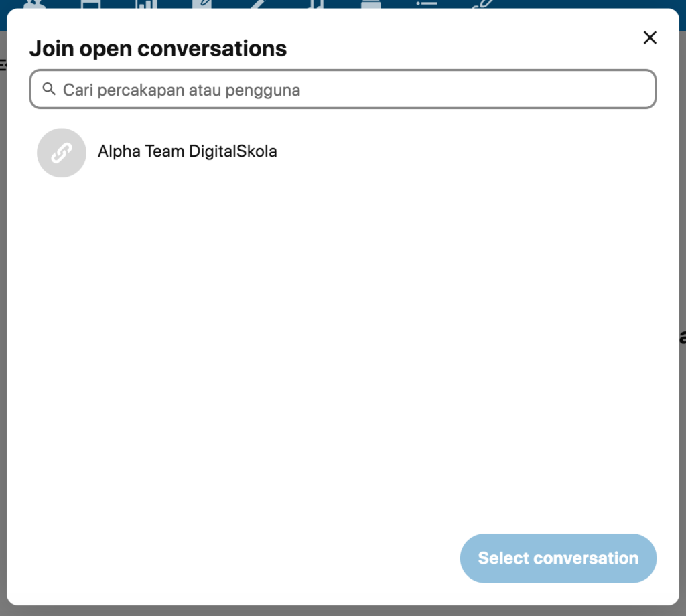Click the person icon at top-left of bar
This screenshot has width=686, height=616.
coord(33,4)
